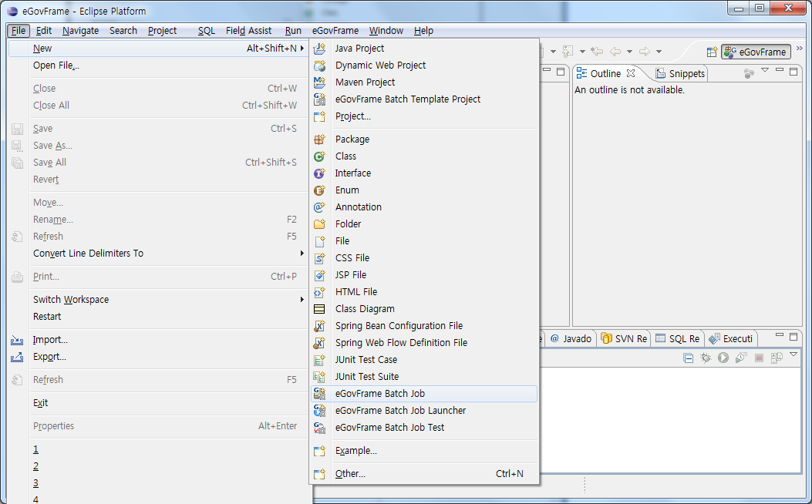
Task: Choose eGovFrame Batch Job from New submenu
Action: point(379,394)
